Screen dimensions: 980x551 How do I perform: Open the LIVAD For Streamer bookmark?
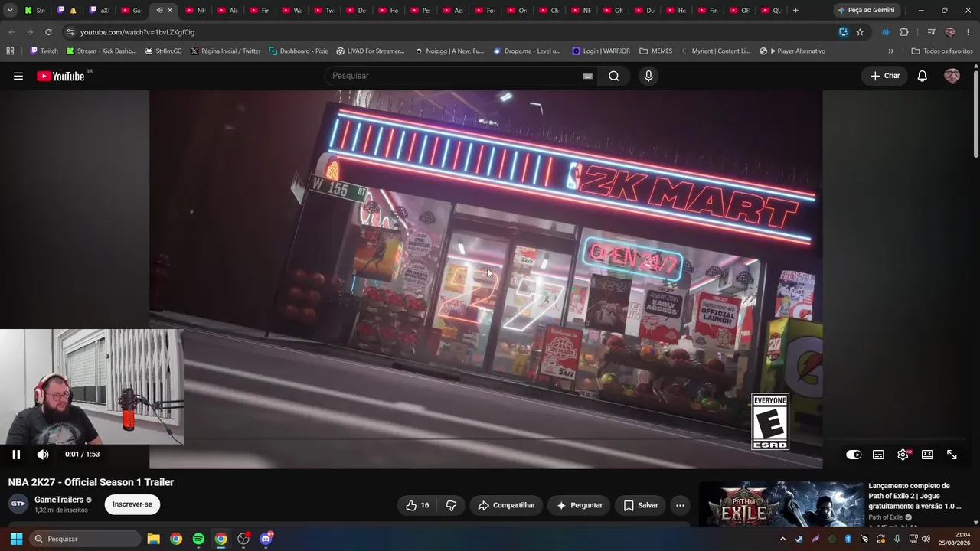(370, 51)
